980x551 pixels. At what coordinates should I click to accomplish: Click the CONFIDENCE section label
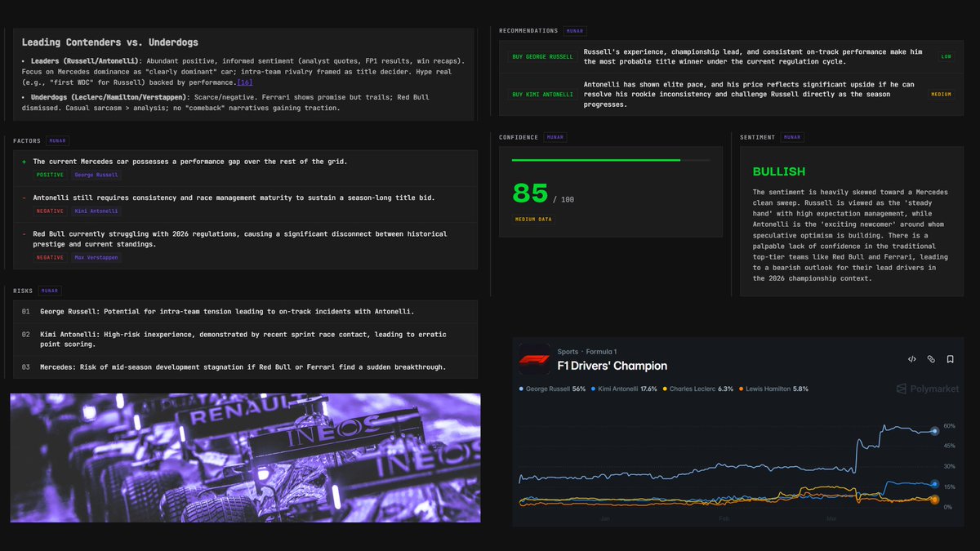point(519,137)
